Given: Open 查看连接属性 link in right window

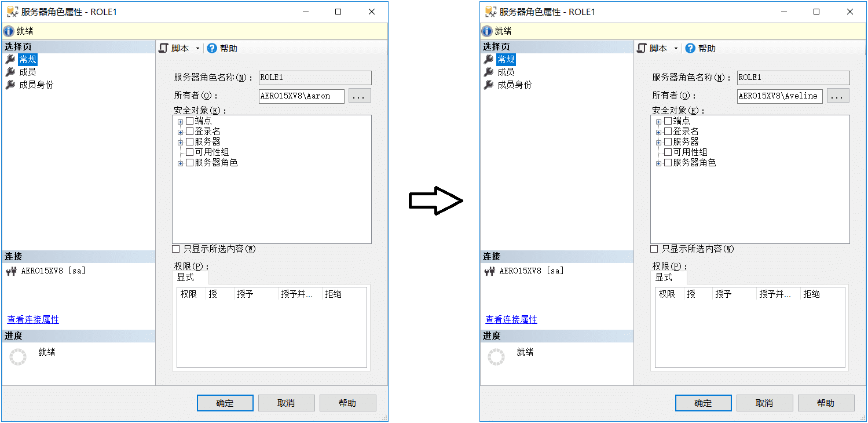Looking at the screenshot, I should click(511, 320).
